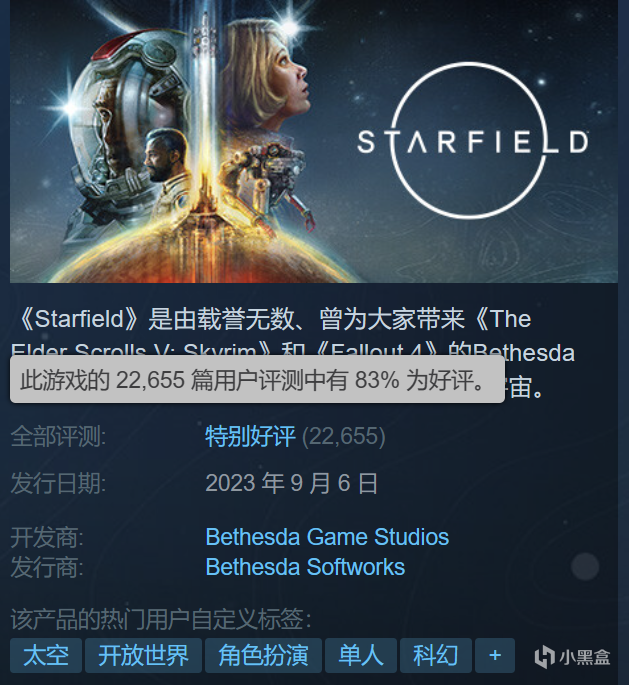Expand more tags with the plus button
The image size is (629, 685).
pyautogui.click(x=495, y=655)
